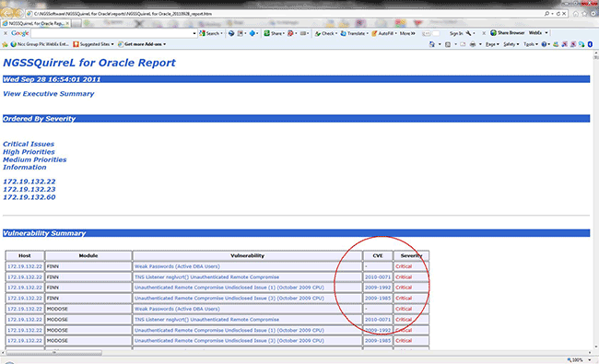Click the browser Forward button
The image size is (599, 364).
(x=18, y=14)
